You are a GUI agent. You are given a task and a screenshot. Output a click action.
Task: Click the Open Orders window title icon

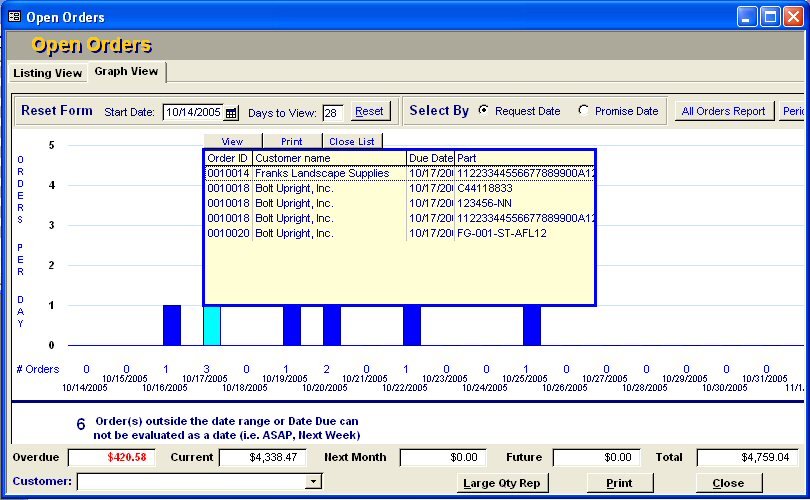(14, 17)
